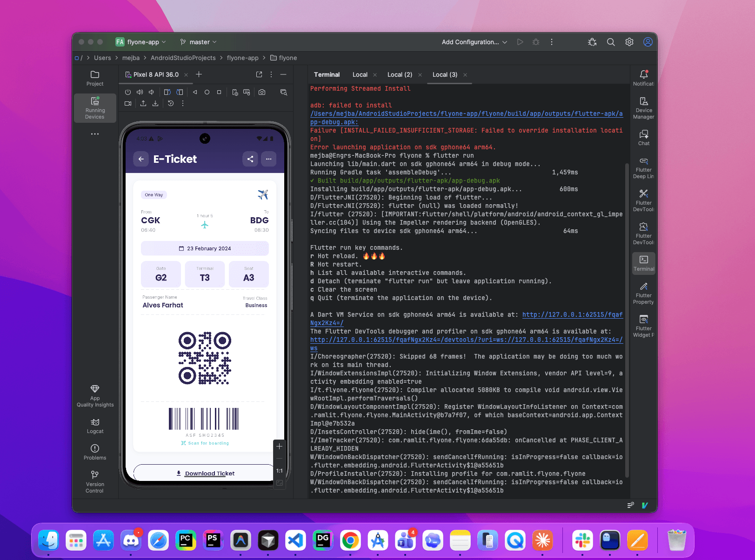Open Device Manager panel
Viewport: 755px width, 560px height.
(x=644, y=108)
